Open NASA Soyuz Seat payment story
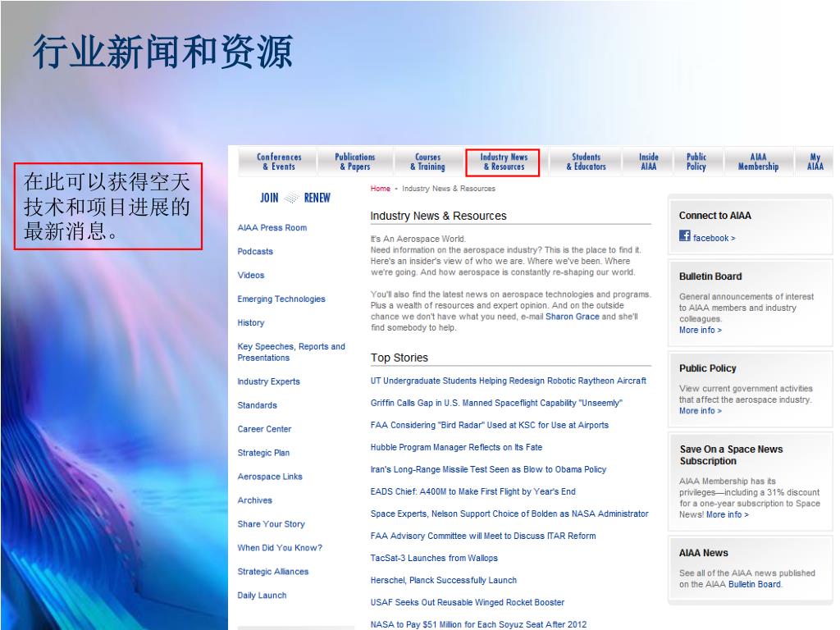Viewport: 840px width, 630px height. 478,624
